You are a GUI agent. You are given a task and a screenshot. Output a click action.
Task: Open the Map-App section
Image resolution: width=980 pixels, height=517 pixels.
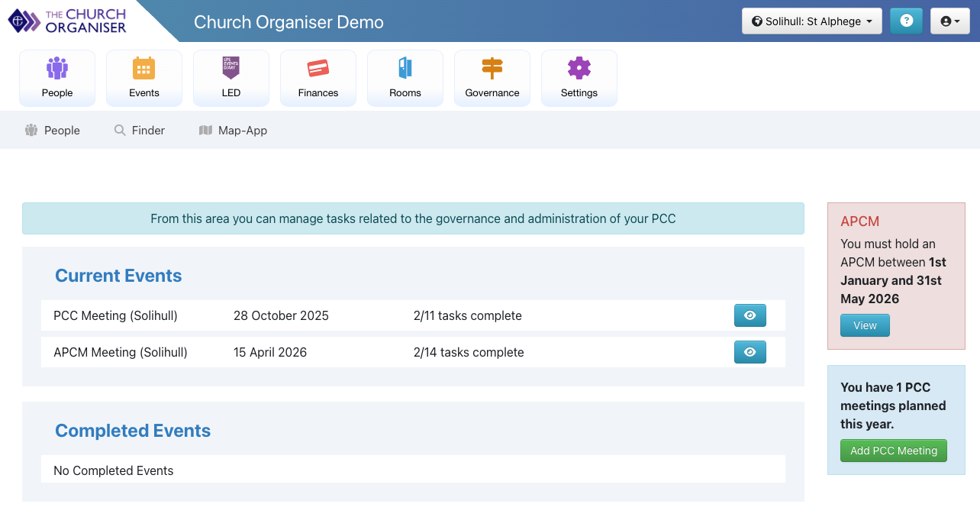pyautogui.click(x=233, y=130)
